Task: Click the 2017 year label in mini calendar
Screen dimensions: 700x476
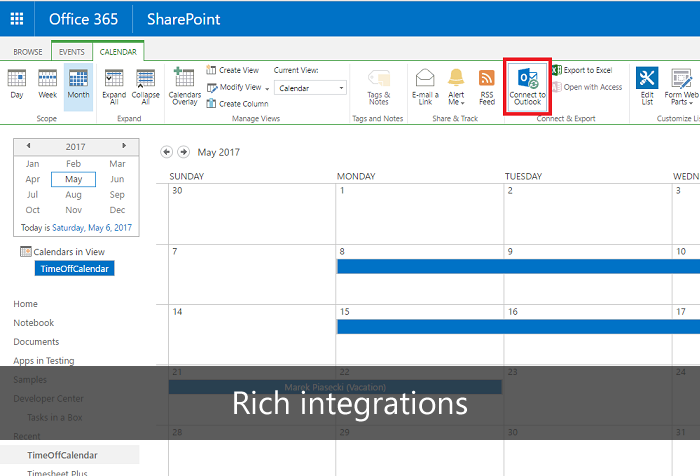Action: coord(75,146)
